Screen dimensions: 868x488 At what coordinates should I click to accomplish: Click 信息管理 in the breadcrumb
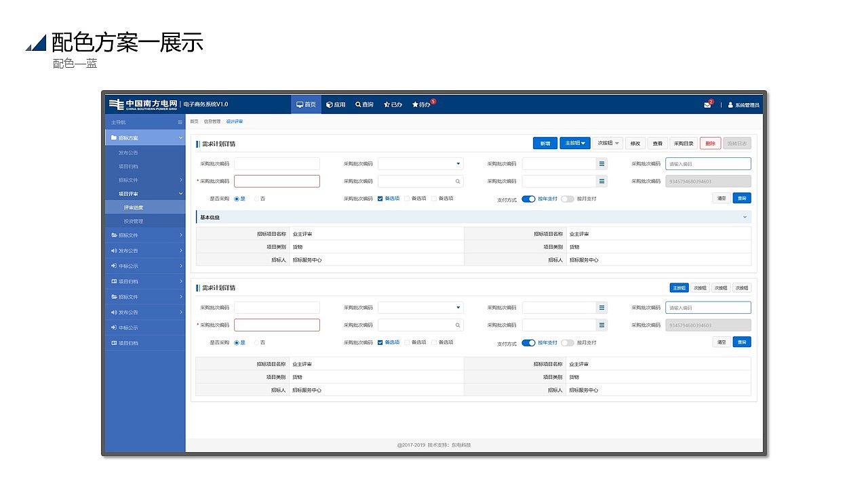[212, 121]
